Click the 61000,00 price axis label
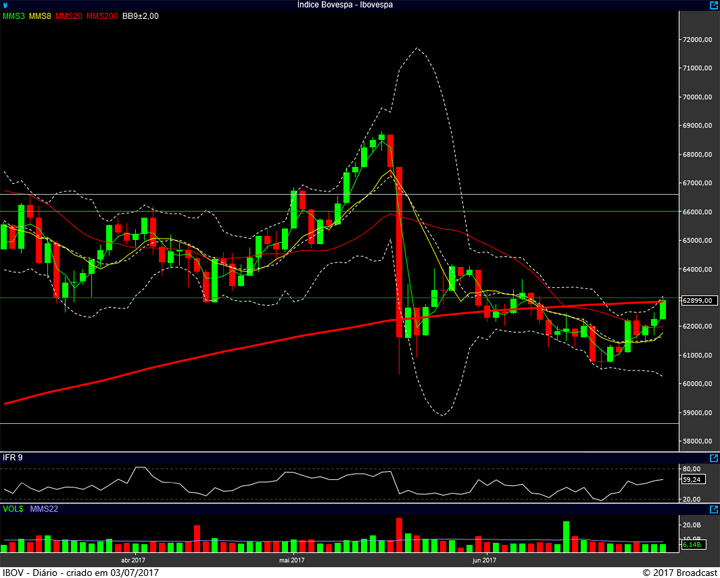This screenshot has width=720, height=578. (x=698, y=355)
